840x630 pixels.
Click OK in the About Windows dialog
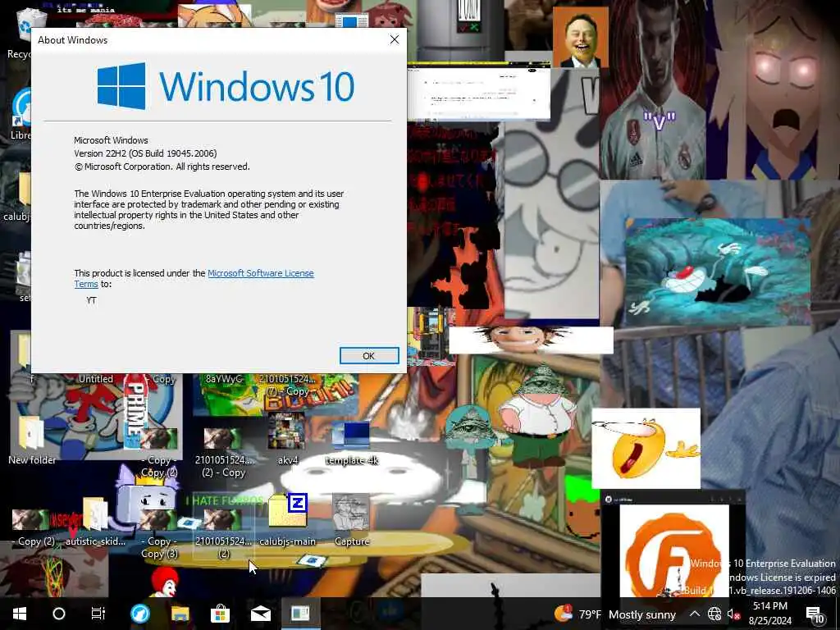tap(369, 356)
